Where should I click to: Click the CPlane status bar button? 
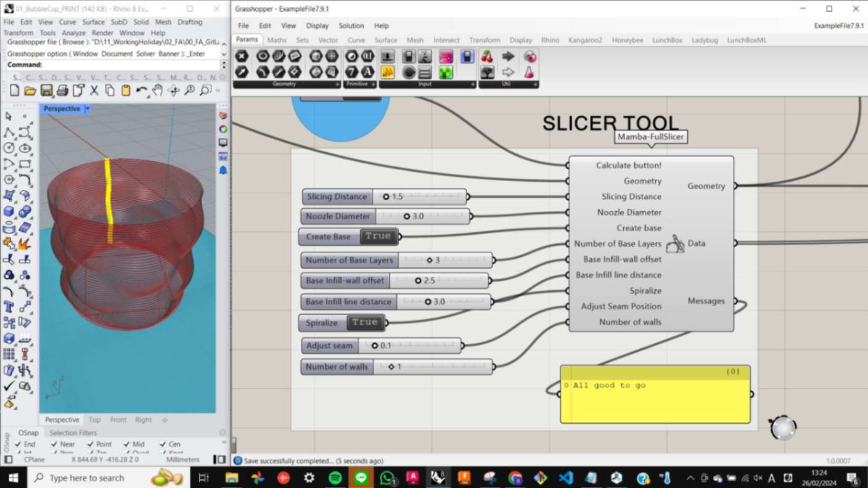pyautogui.click(x=34, y=460)
